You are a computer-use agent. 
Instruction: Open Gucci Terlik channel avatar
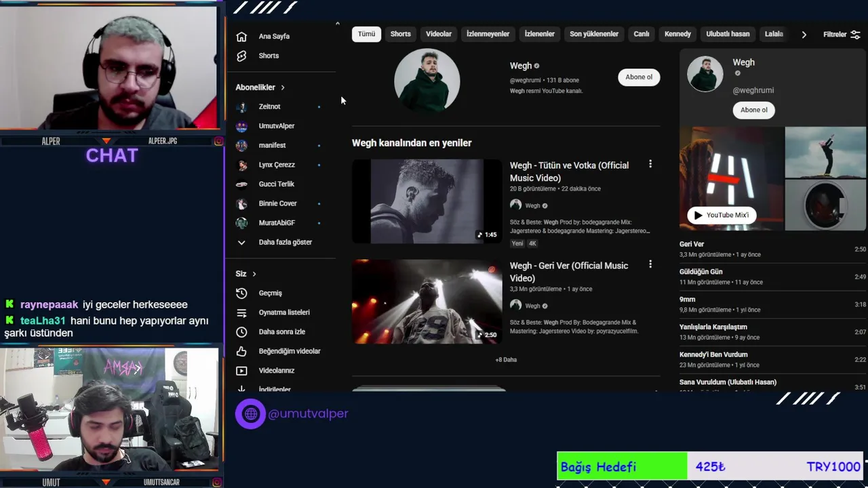(x=241, y=184)
